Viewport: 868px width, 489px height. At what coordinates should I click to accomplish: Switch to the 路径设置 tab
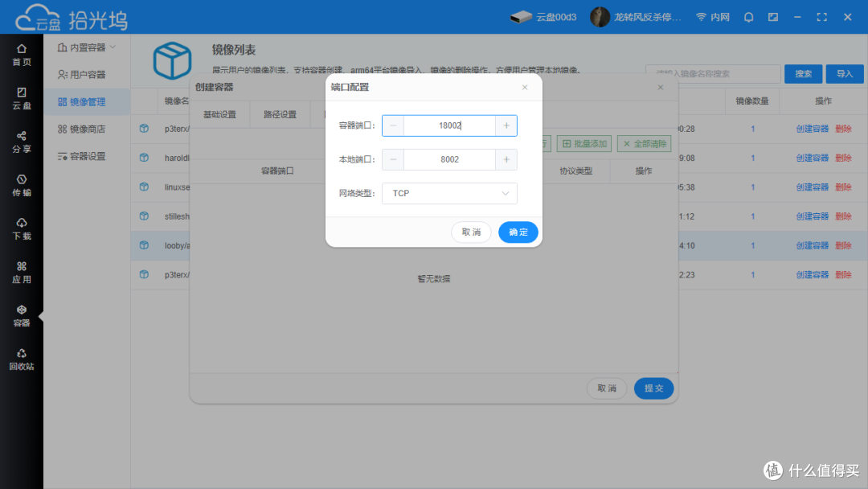coord(280,115)
